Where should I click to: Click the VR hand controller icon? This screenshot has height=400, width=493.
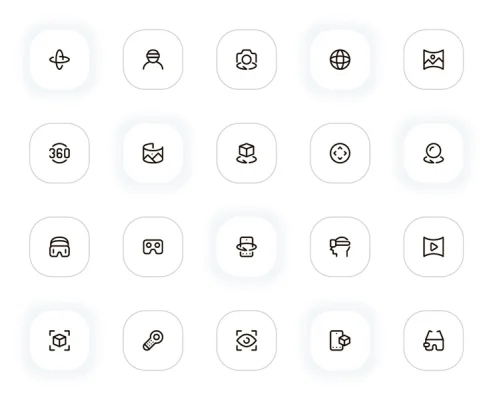tap(153, 341)
